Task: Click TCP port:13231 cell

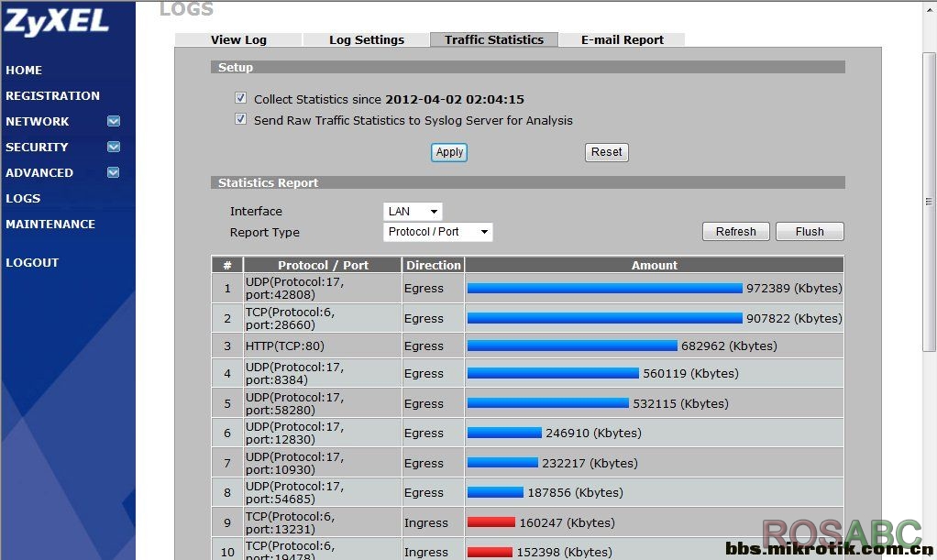Action: pos(323,523)
